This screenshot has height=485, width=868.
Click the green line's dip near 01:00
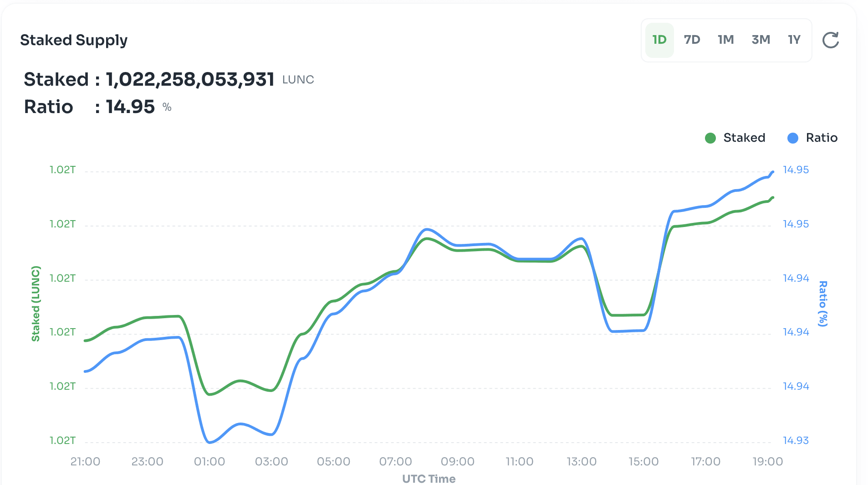(209, 395)
